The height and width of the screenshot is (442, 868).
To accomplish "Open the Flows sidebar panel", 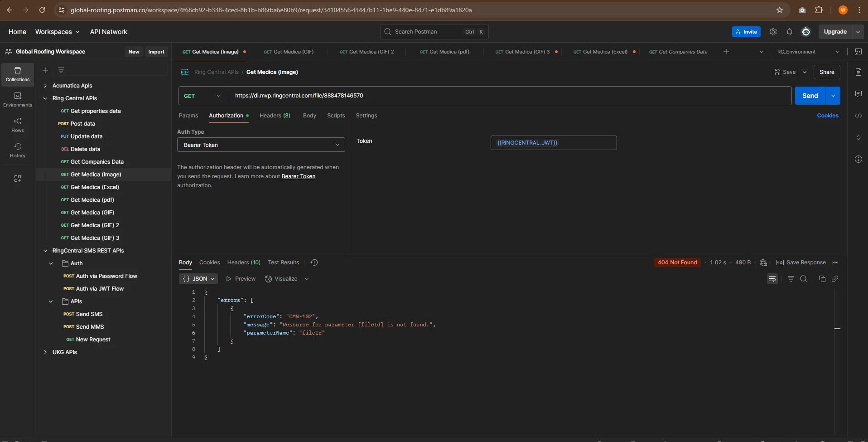I will click(x=18, y=125).
